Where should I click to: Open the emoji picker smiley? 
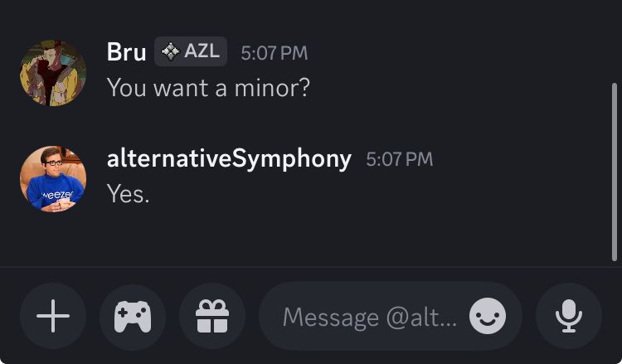coord(487,316)
